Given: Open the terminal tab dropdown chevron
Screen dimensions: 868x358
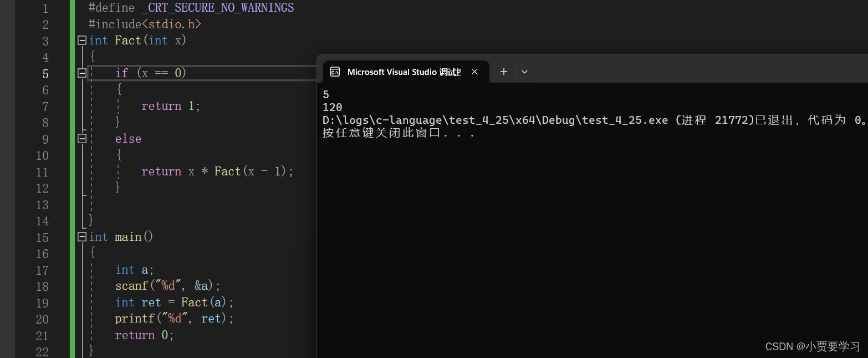Looking at the screenshot, I should pyautogui.click(x=524, y=72).
